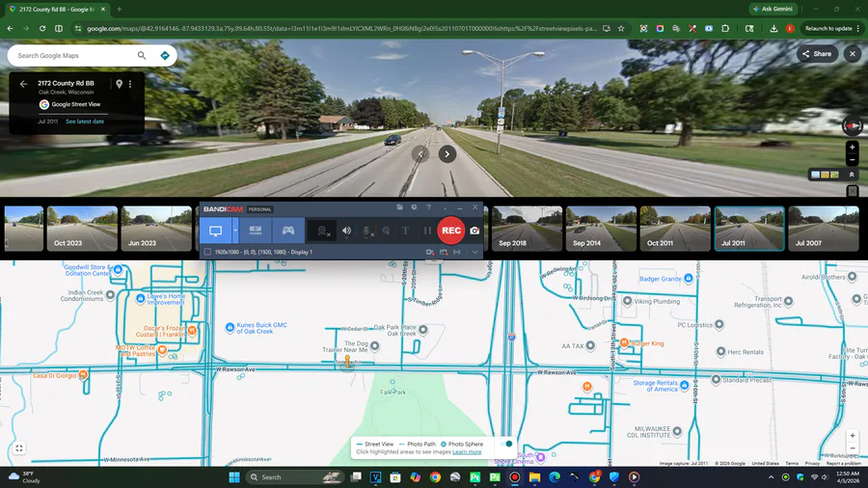
Task: Toggle Bandicam microphone recording
Action: coord(366,231)
